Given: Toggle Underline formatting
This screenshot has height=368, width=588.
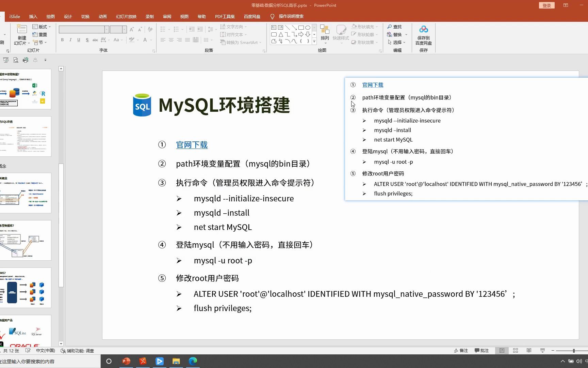Looking at the screenshot, I should pyautogui.click(x=79, y=40).
